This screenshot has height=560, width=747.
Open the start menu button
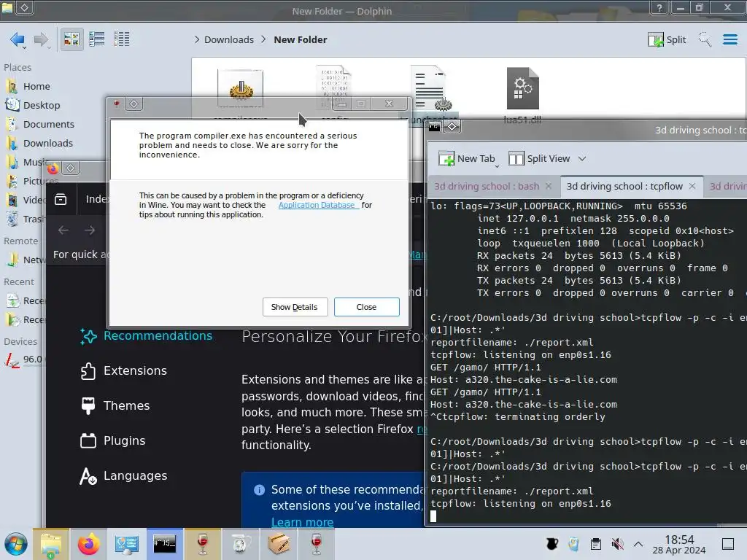16,544
